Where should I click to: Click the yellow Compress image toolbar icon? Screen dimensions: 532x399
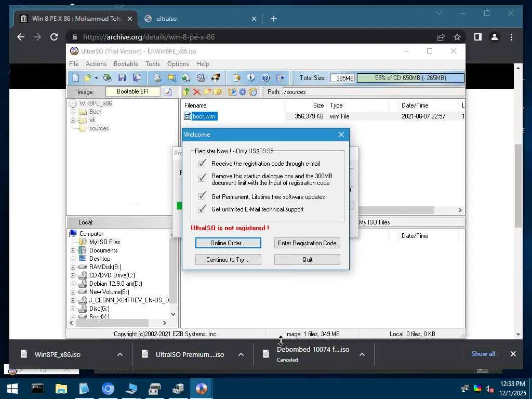(x=172, y=78)
